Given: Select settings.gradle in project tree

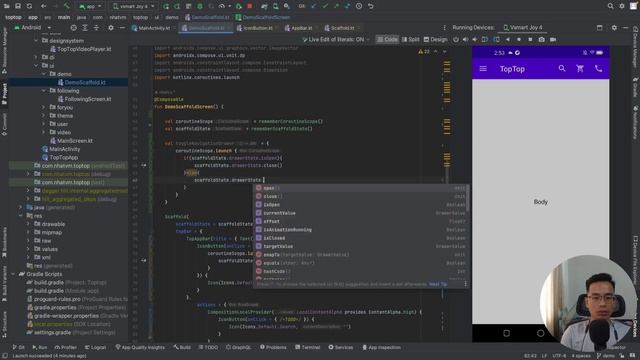Looking at the screenshot, I should pyautogui.click(x=52, y=333).
